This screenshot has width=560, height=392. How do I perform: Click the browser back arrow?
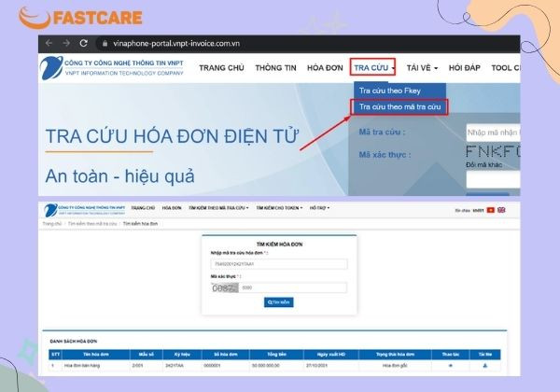pos(49,43)
